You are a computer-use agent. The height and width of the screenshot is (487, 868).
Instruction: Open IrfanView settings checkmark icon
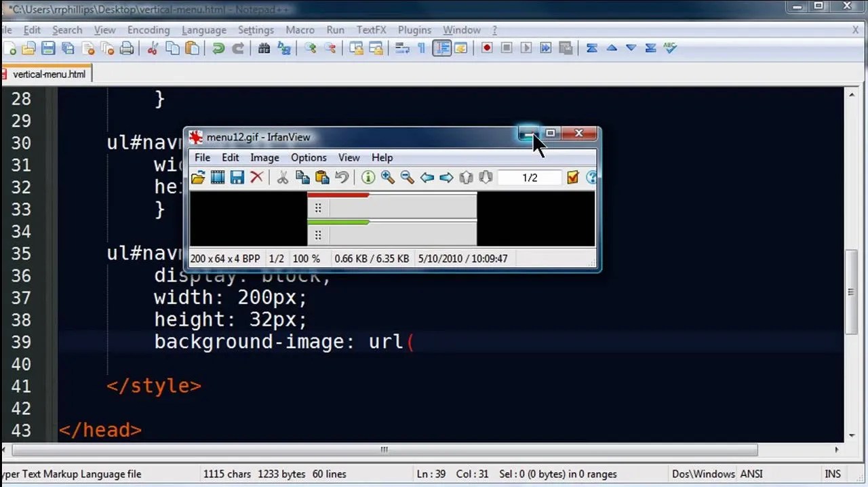coord(572,178)
